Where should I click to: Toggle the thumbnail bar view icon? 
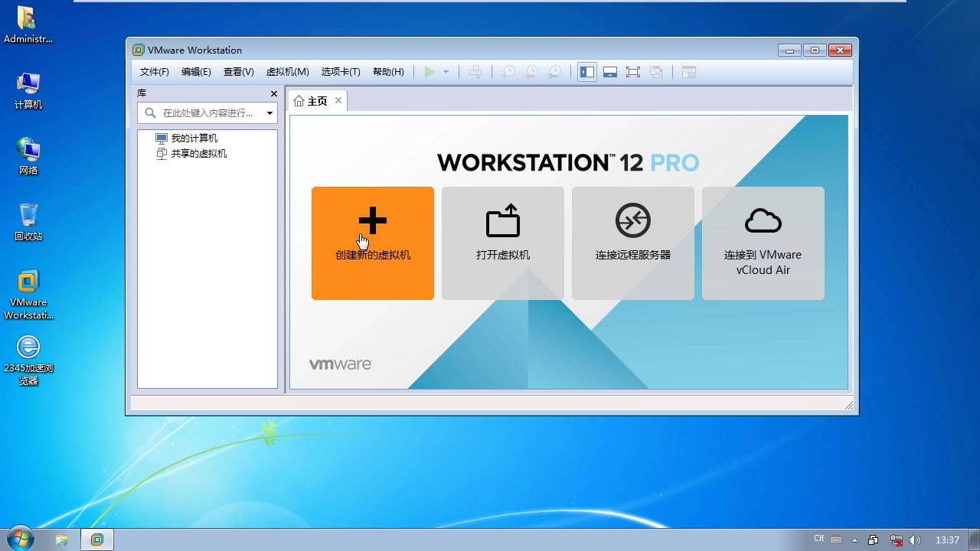point(610,72)
